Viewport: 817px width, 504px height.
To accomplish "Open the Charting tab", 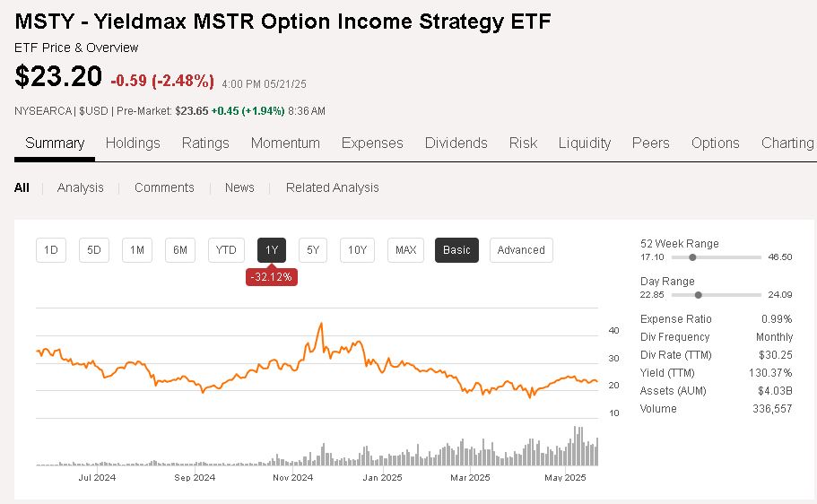I will pyautogui.click(x=787, y=143).
